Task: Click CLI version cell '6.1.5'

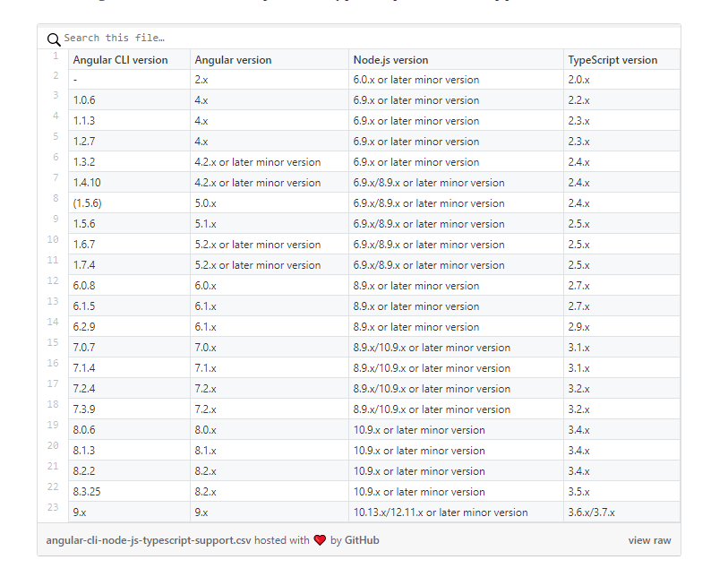Action: pos(130,306)
